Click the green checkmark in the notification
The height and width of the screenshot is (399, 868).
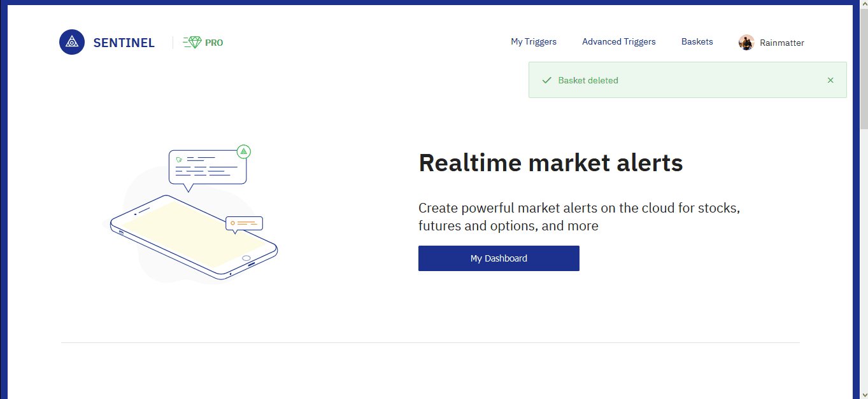(x=546, y=80)
